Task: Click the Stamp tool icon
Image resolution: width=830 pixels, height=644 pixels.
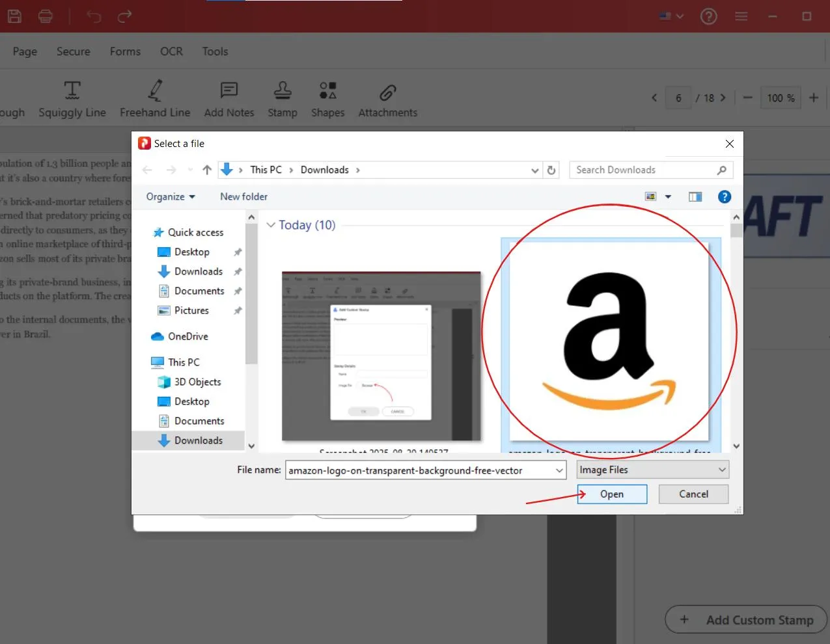Action: [283, 90]
